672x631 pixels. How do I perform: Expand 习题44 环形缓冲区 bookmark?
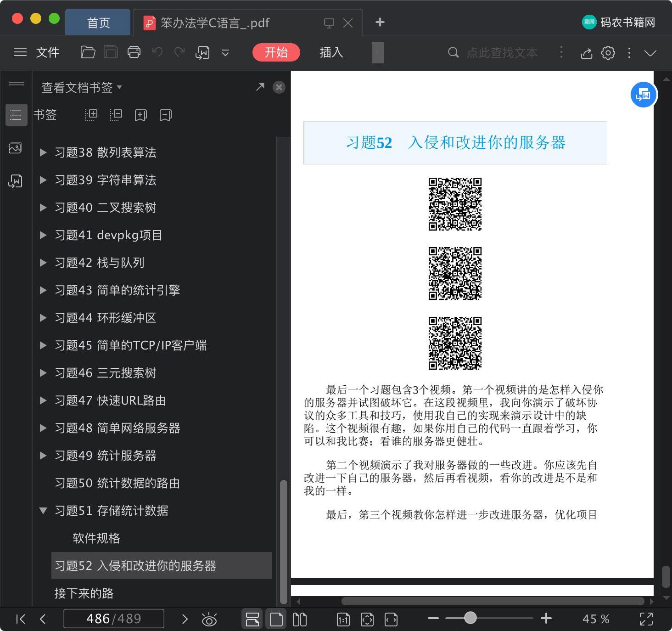point(43,318)
